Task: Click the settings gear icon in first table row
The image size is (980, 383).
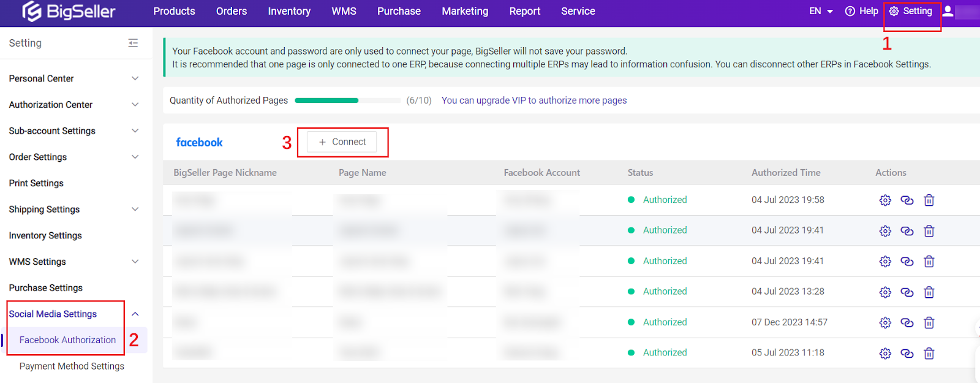Action: click(x=885, y=200)
